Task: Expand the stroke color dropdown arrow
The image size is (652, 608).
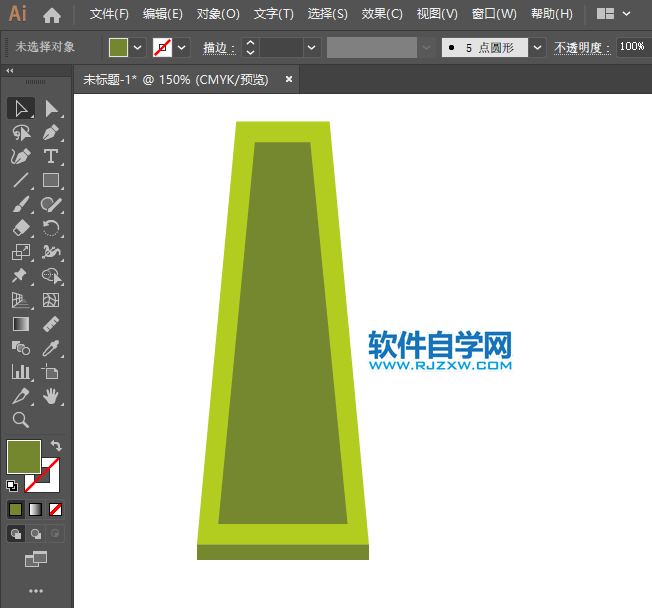Action: 182,47
